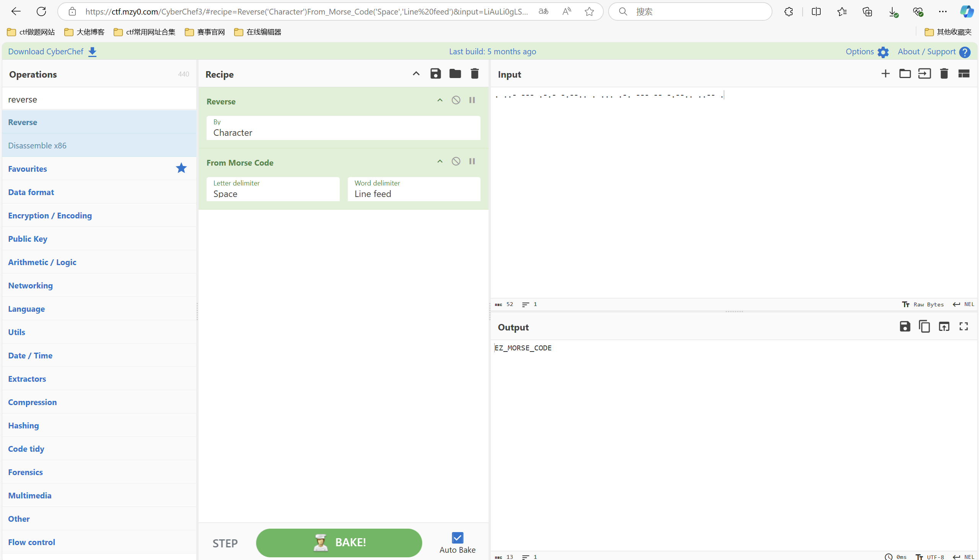Expand the Public Key category

coord(99,239)
